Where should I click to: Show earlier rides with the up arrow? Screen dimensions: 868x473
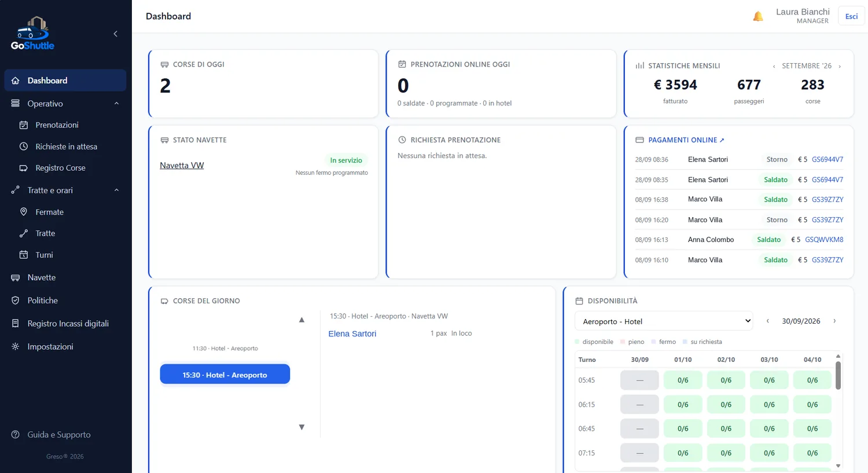click(x=301, y=320)
